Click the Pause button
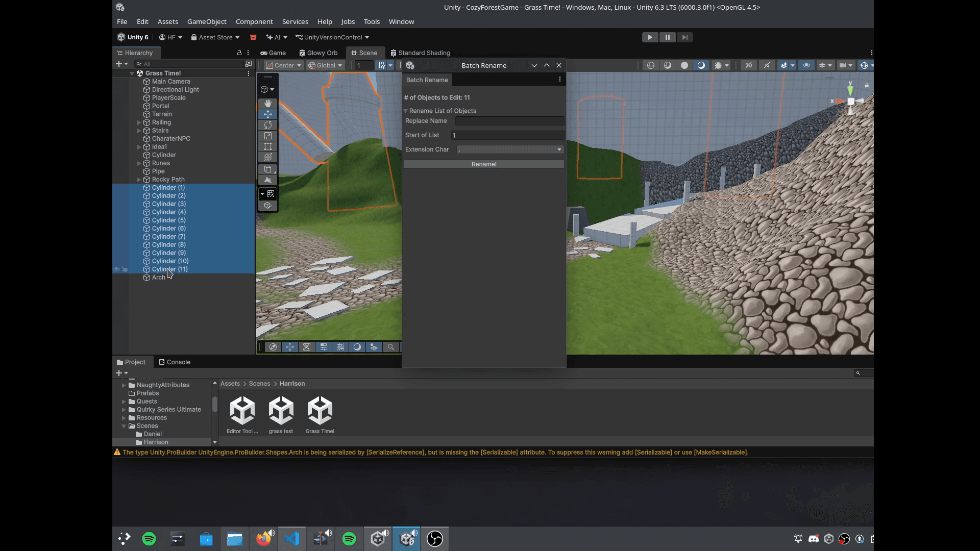 pyautogui.click(x=667, y=37)
